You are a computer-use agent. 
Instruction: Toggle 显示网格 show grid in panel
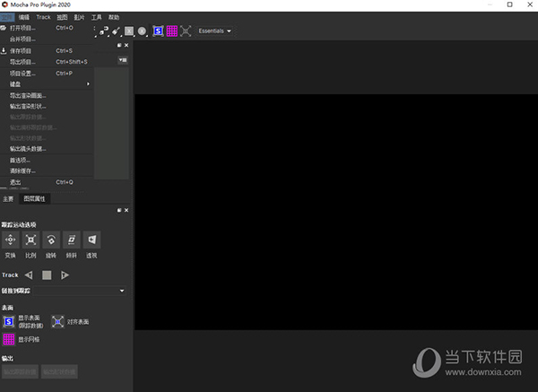tap(9, 339)
